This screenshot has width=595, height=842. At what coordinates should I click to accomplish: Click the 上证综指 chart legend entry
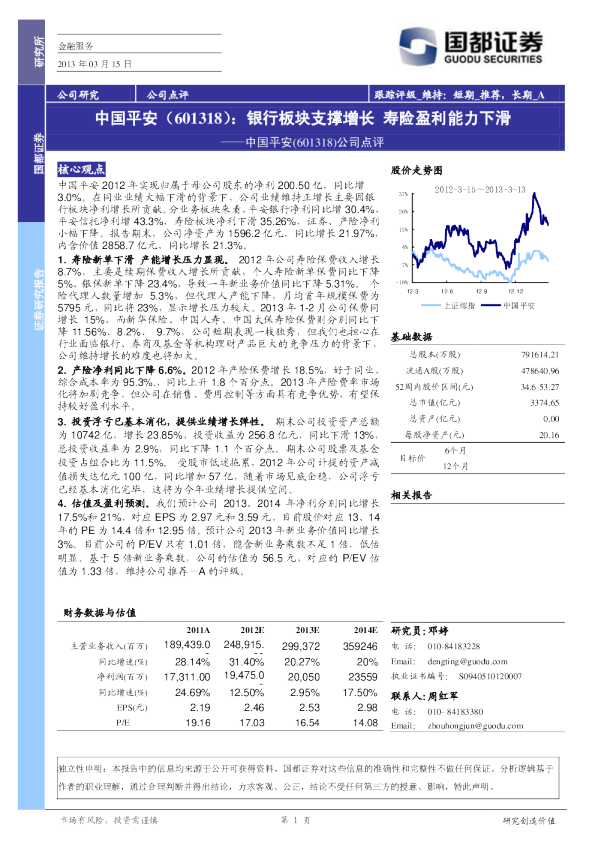click(448, 306)
